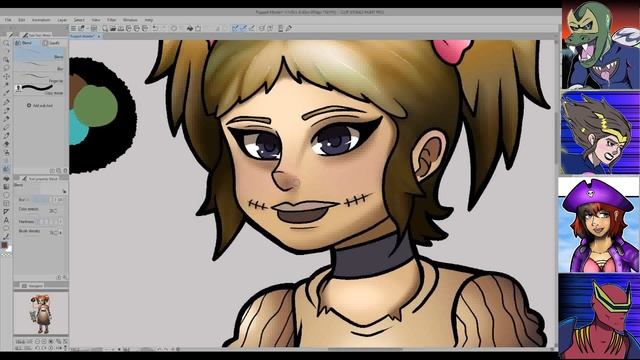Click the Hardness indicator boxes
The height and width of the screenshot is (360, 640).
coord(47,221)
